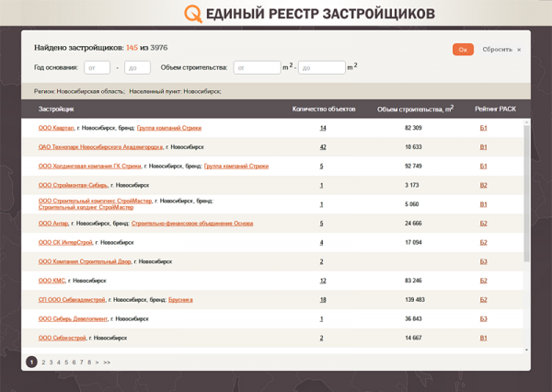The width and height of the screenshot is (552, 392).
Task: Sort by Застройщик column header
Action: click(56, 110)
